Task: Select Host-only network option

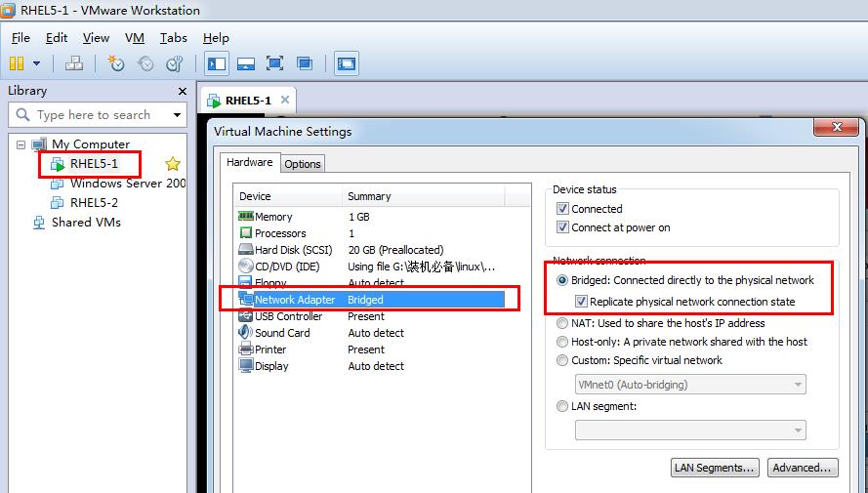Action: click(x=562, y=342)
